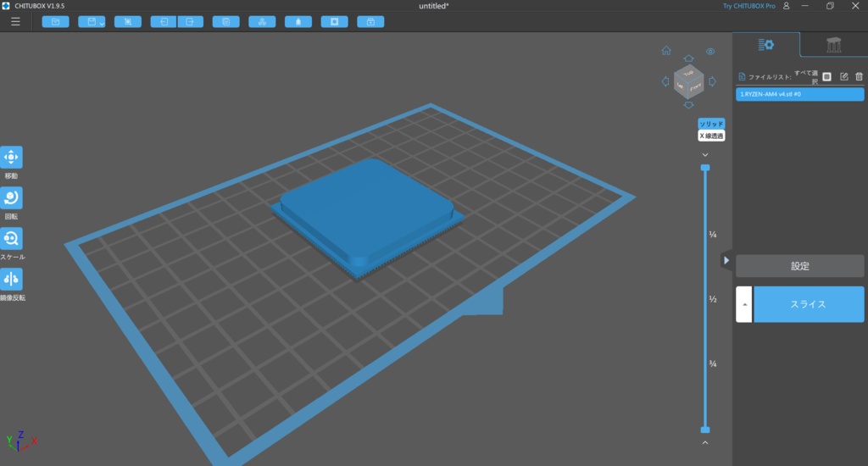Click the Undo toolbar button
868x466 pixels.
tap(164, 21)
